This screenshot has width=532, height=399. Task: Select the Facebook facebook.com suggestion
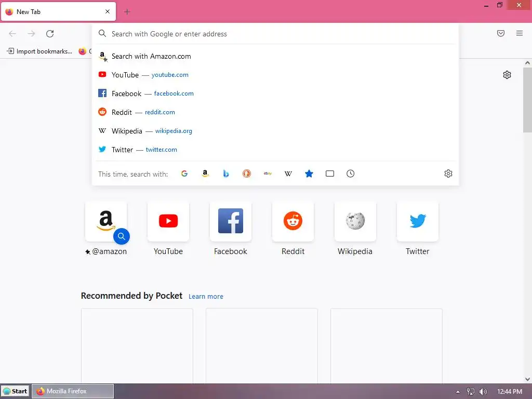click(275, 94)
